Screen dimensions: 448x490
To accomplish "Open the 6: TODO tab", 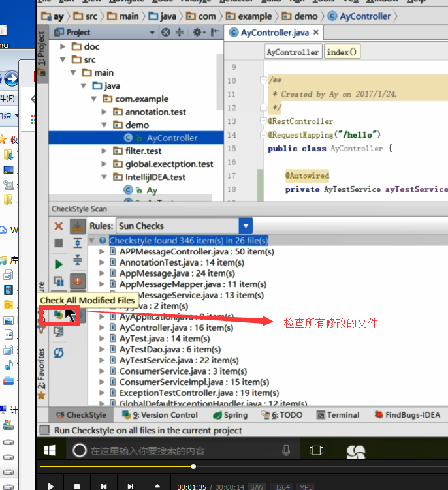I will coord(282,415).
